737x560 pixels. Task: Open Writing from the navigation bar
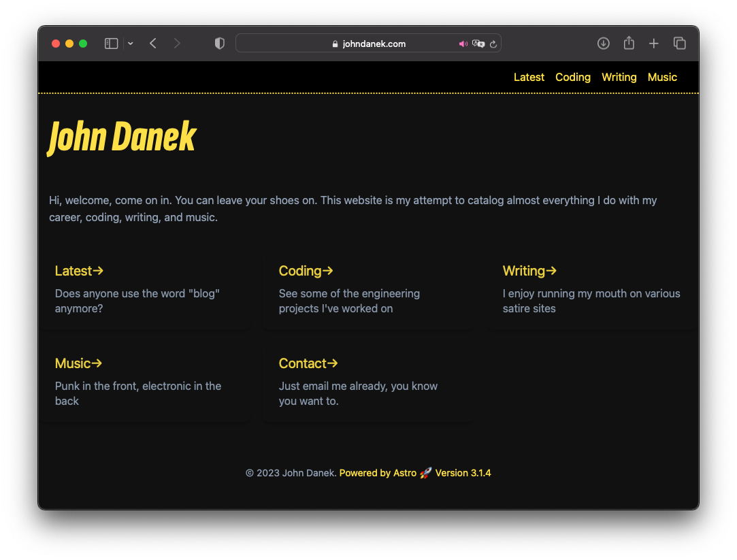[619, 77]
